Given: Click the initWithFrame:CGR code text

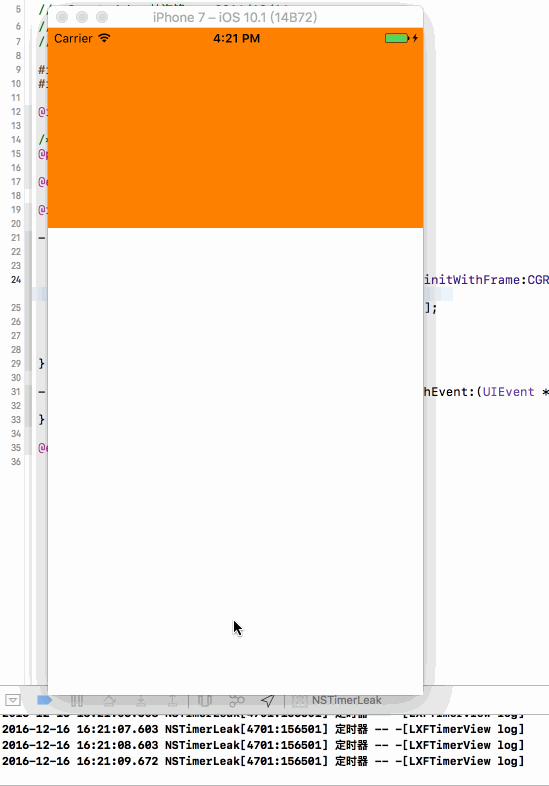Looking at the screenshot, I should pyautogui.click(x=486, y=280).
